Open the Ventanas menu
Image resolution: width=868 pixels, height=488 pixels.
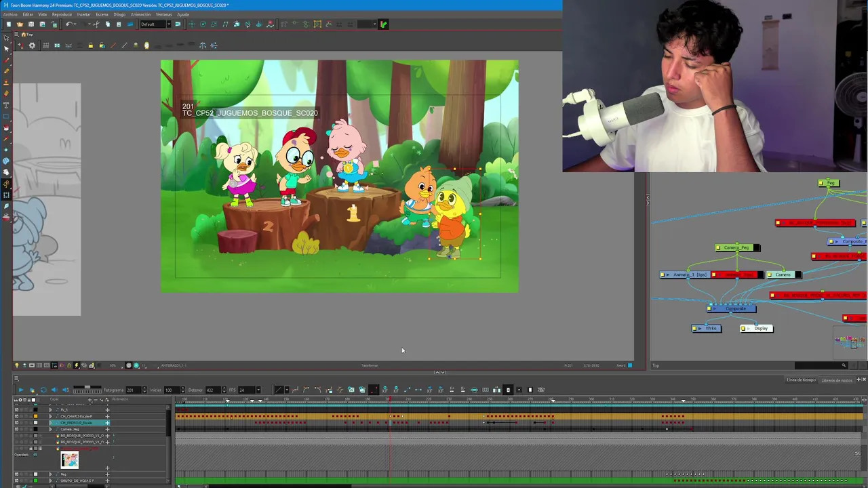pos(163,14)
